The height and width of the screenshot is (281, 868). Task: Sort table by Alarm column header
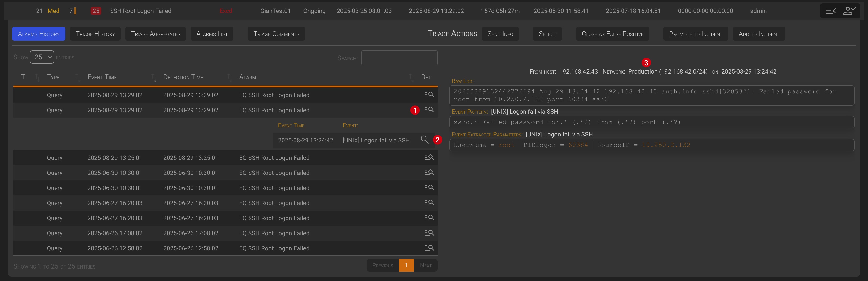248,77
